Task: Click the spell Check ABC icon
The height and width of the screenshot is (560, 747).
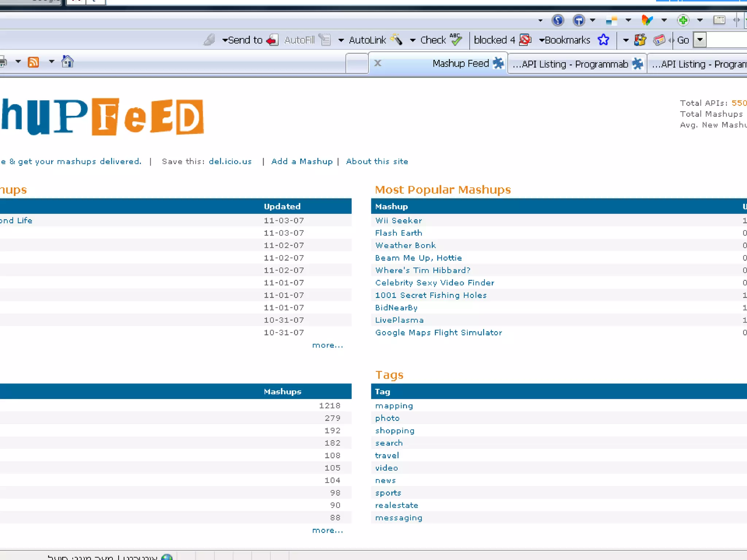Action: [x=456, y=39]
